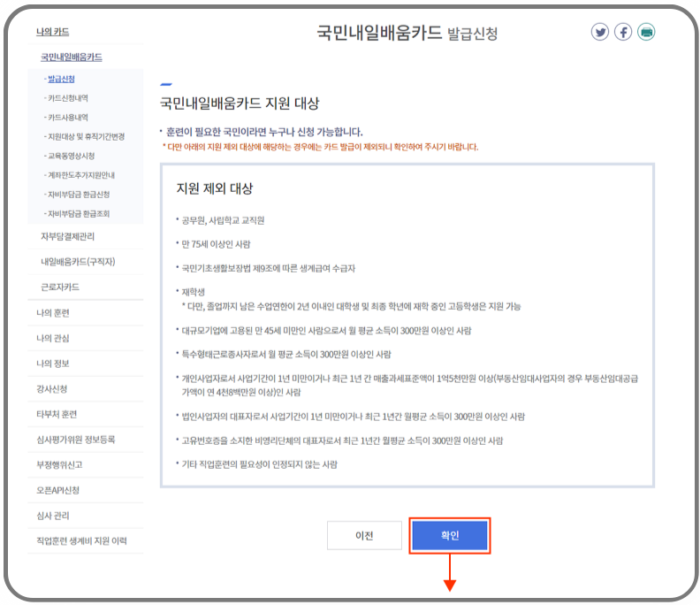The image size is (700, 605).
Task: Open 나의 카드 menu heading
Action: (53, 32)
